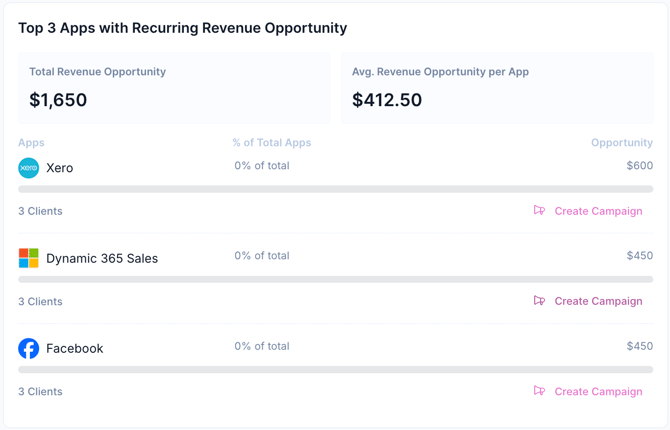This screenshot has width=670, height=430.
Task: Select the Xero app name
Action: (60, 168)
